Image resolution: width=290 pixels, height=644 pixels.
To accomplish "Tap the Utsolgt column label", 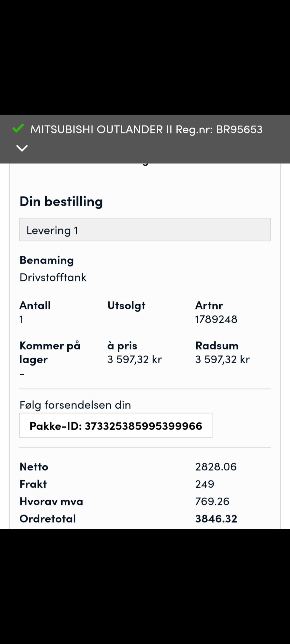I will pyautogui.click(x=127, y=306).
